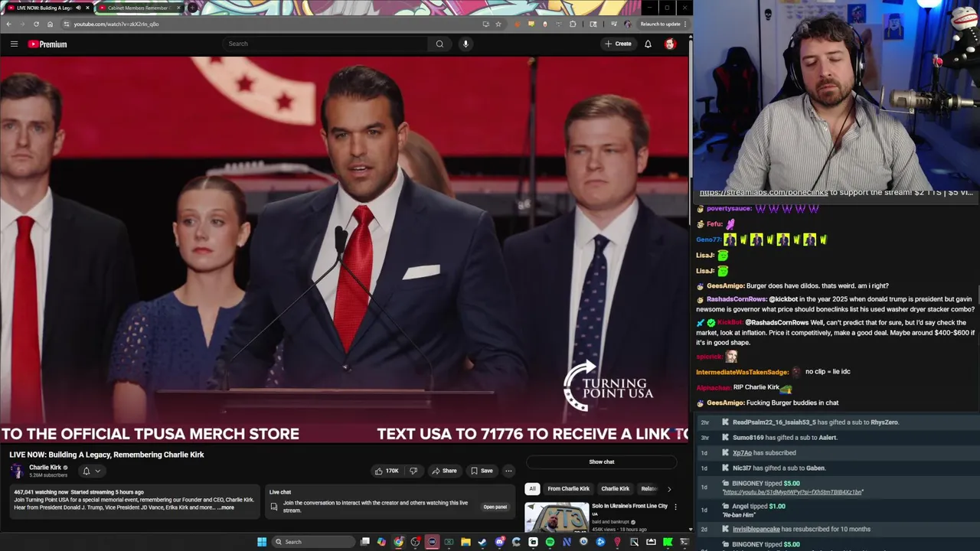The height and width of the screenshot is (551, 980).
Task: Launch Chrome from the taskbar
Action: [x=399, y=542]
